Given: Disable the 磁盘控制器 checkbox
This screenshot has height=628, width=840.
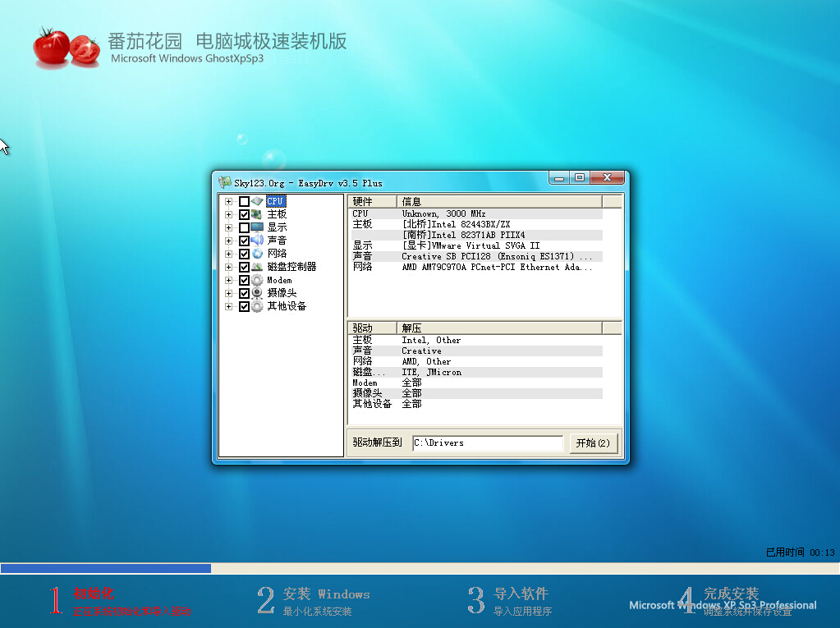Looking at the screenshot, I should (244, 267).
